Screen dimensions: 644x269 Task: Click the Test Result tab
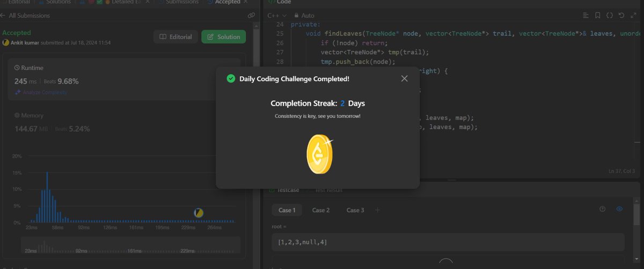[328, 190]
